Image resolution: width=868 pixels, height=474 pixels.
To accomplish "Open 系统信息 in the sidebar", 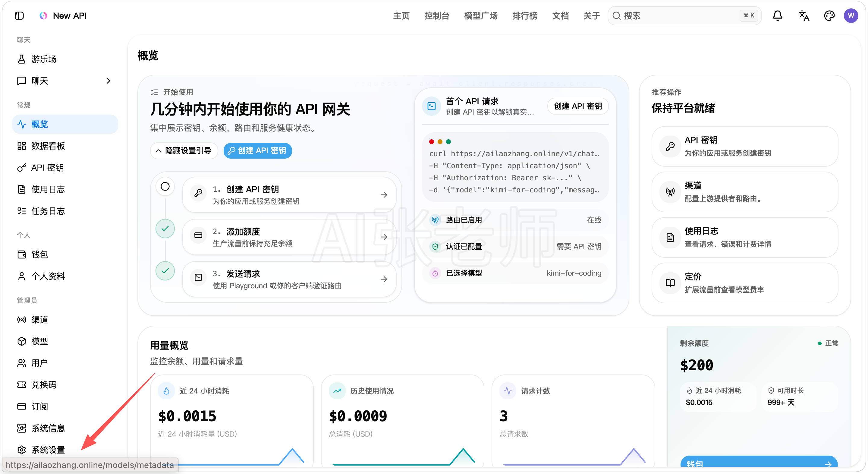I will pos(65,428).
